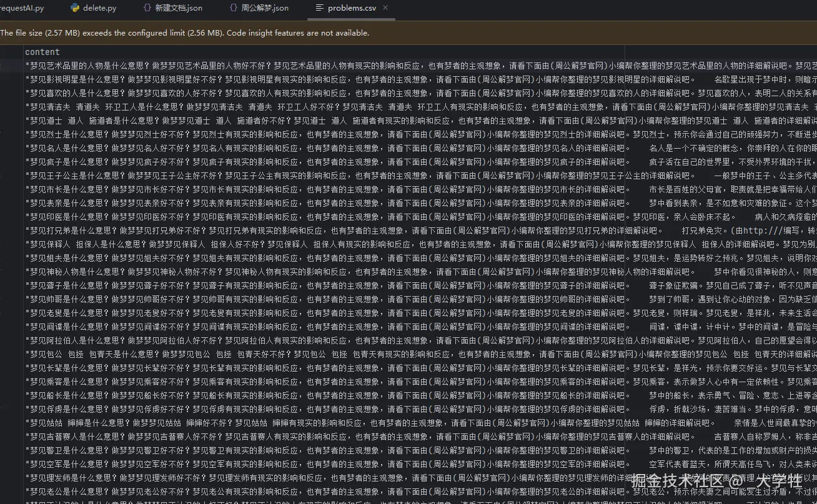Click the line starting 梦见打兄弟是什么意思
This screenshot has width=817, height=504.
(x=421, y=230)
